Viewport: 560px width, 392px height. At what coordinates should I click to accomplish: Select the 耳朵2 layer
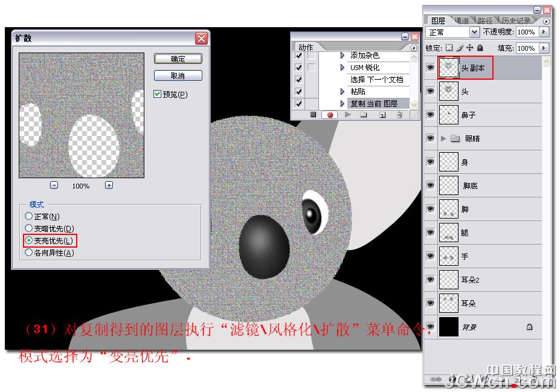pyautogui.click(x=483, y=280)
